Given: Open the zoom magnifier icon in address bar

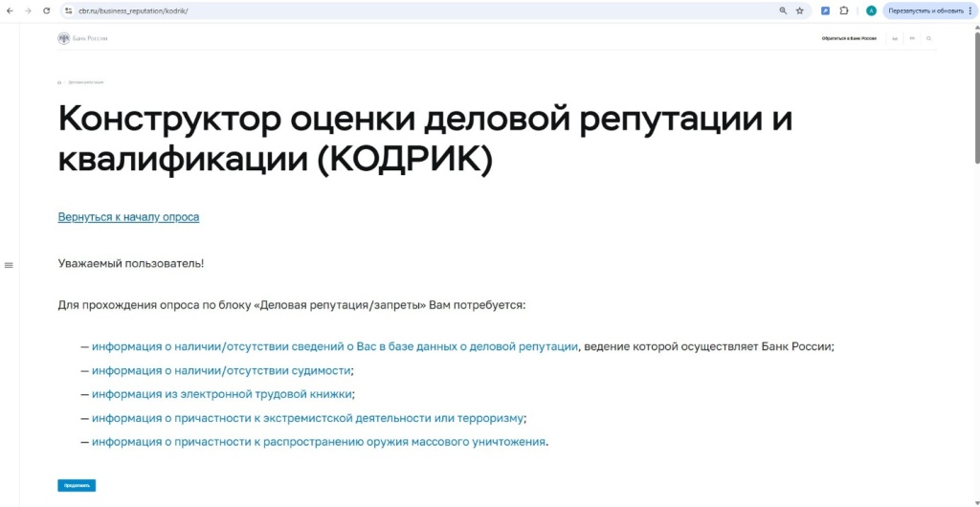Looking at the screenshot, I should 783,11.
